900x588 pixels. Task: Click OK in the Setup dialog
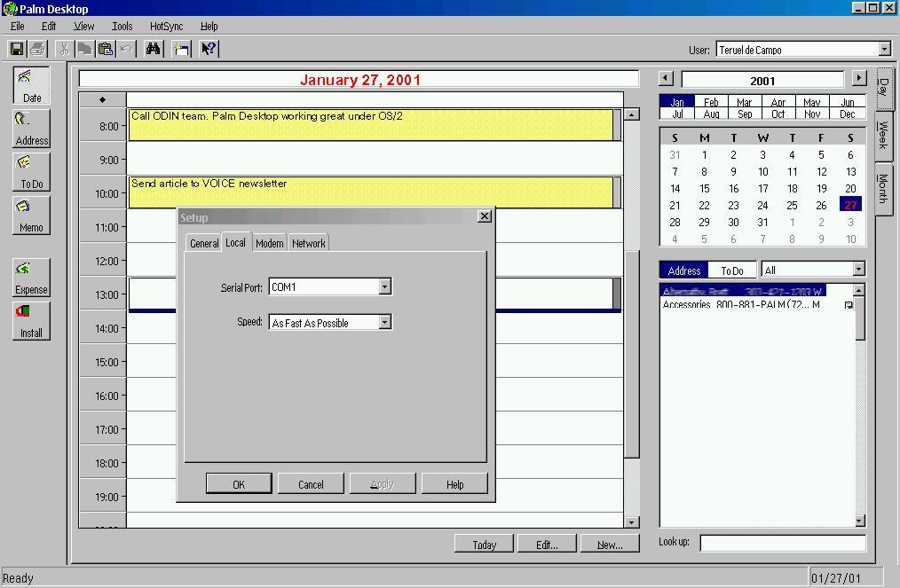pos(239,483)
